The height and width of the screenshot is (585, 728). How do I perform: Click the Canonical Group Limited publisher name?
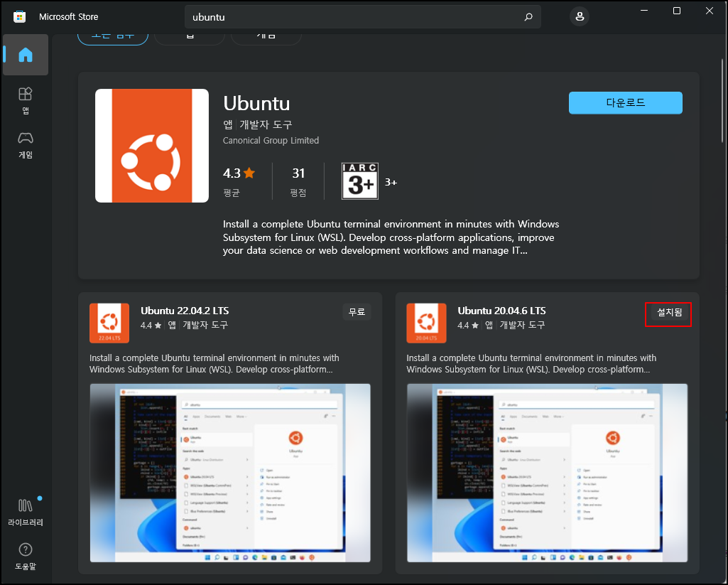(271, 140)
